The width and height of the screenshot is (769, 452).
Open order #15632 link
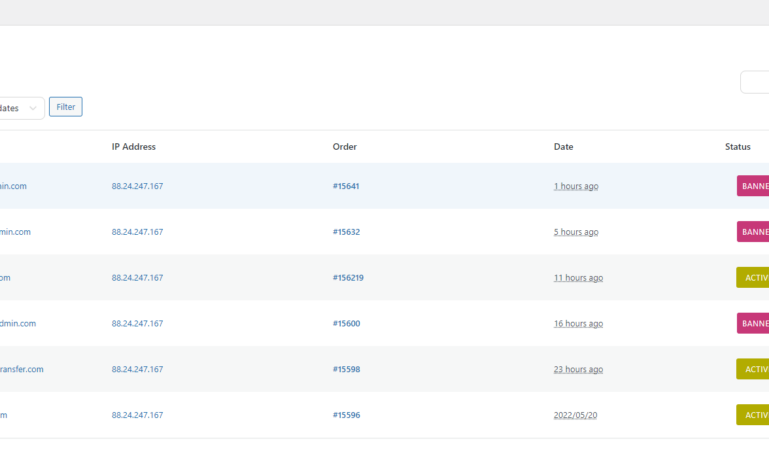point(346,232)
